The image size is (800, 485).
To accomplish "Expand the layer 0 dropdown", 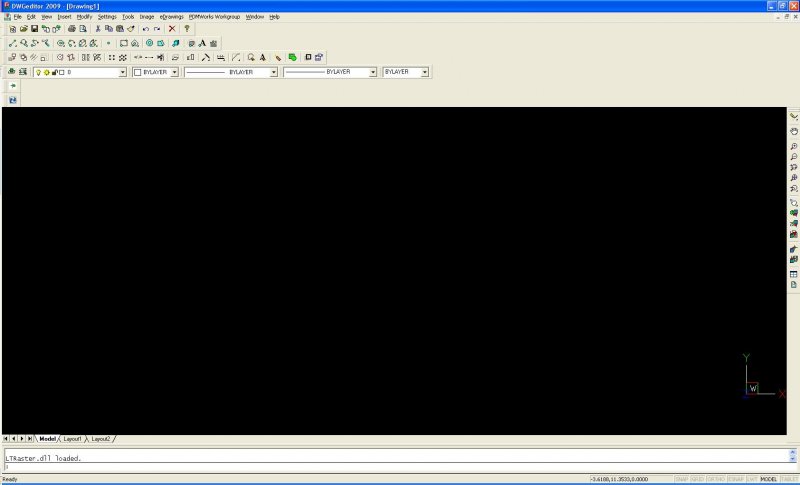I will 122,72.
